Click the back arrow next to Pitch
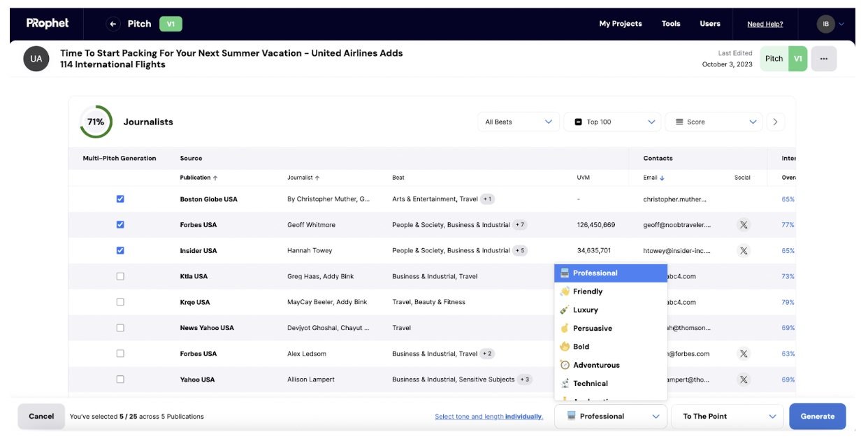868x446 pixels. coord(113,24)
